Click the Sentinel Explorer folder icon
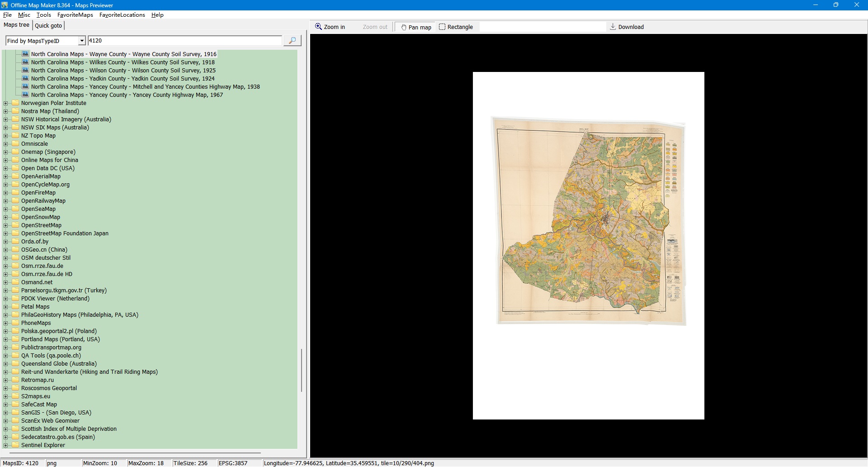The width and height of the screenshot is (868, 467). 16,445
